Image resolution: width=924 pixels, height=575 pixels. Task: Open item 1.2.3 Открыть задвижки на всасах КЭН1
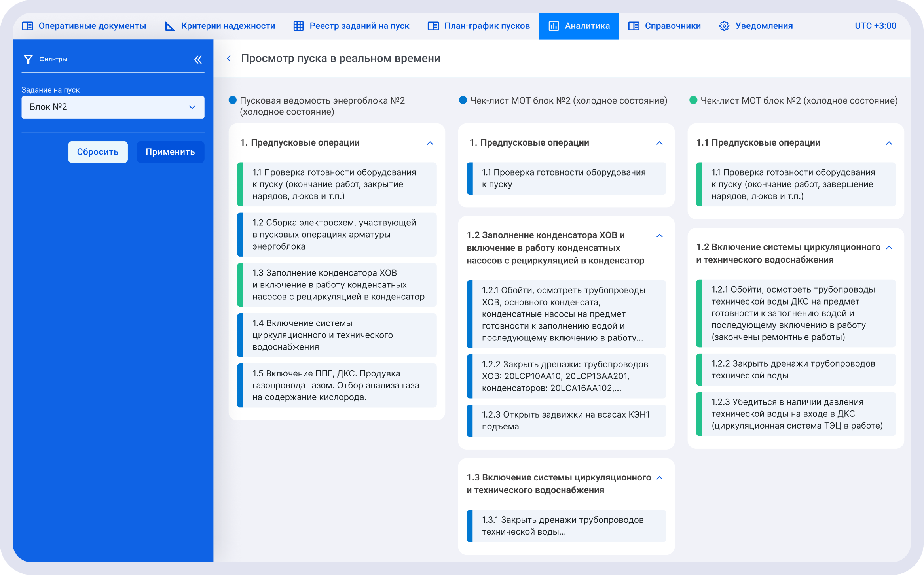coord(566,420)
